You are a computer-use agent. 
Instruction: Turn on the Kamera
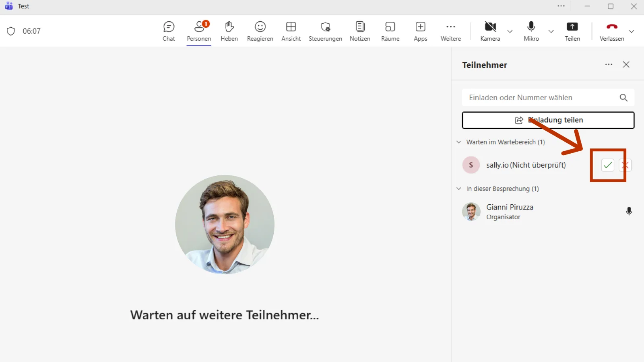(490, 31)
